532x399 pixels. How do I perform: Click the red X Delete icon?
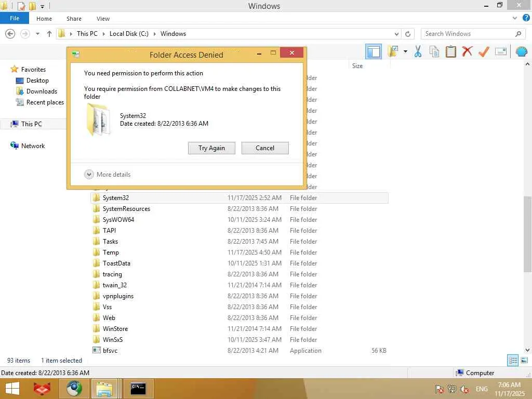(467, 52)
